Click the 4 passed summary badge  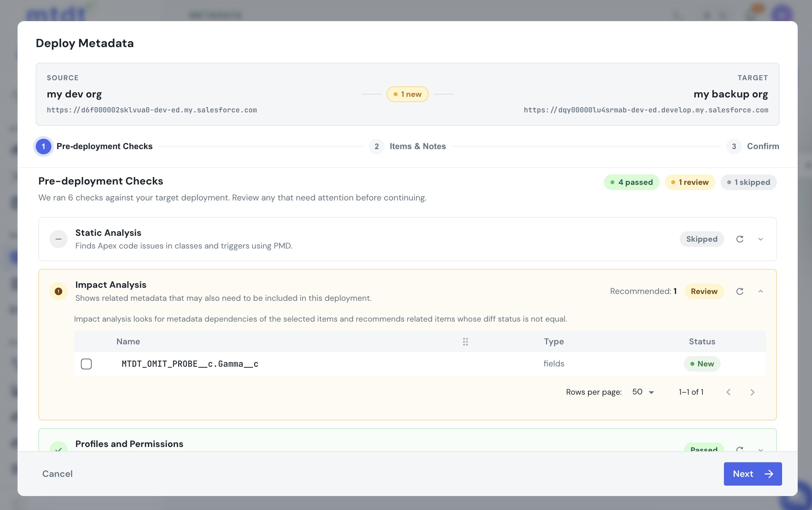pyautogui.click(x=631, y=182)
